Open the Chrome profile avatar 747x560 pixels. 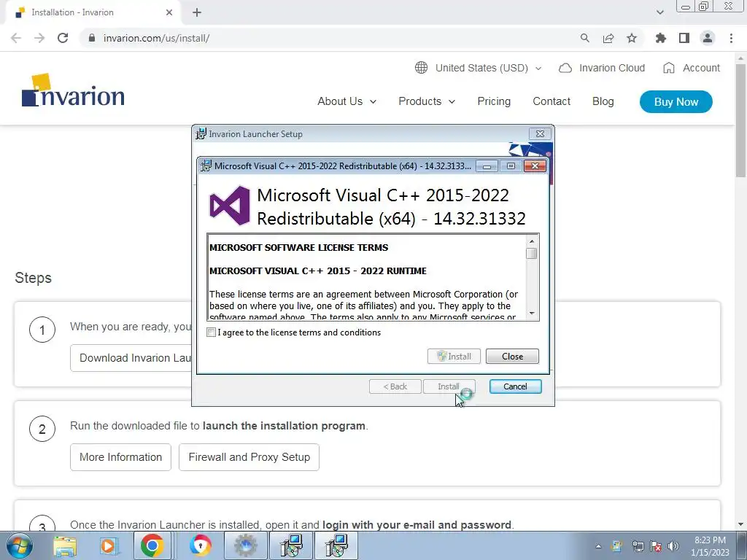708,38
